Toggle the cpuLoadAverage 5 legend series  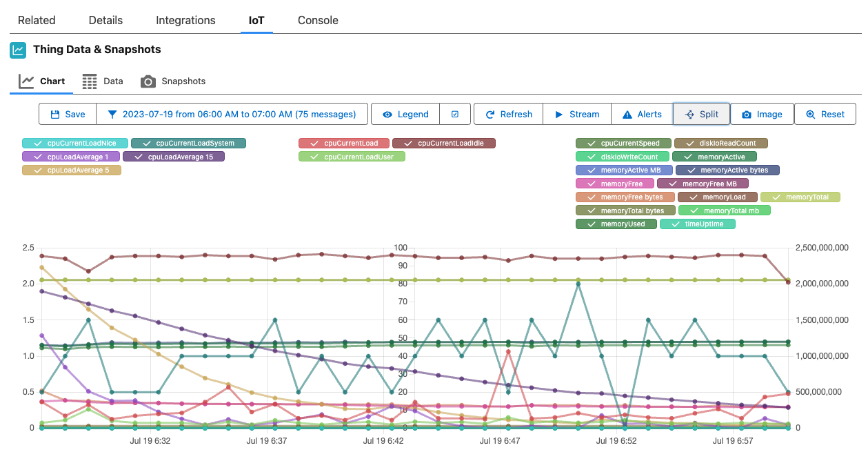[72, 170]
